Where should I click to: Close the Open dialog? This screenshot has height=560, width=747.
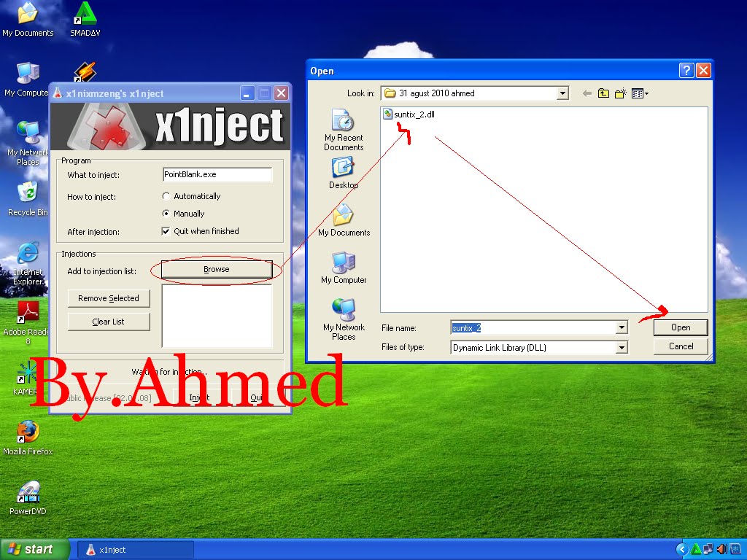pos(704,71)
